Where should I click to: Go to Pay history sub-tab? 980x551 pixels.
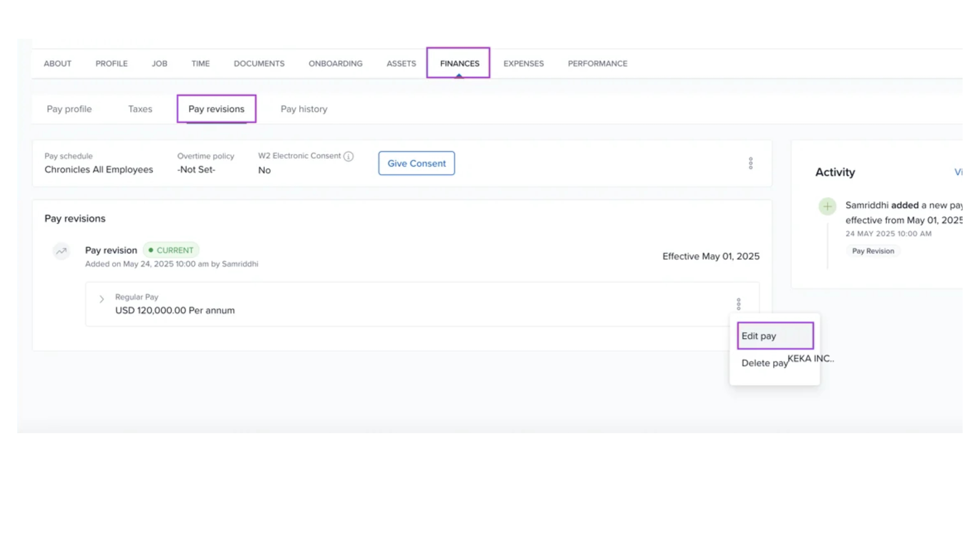point(304,109)
